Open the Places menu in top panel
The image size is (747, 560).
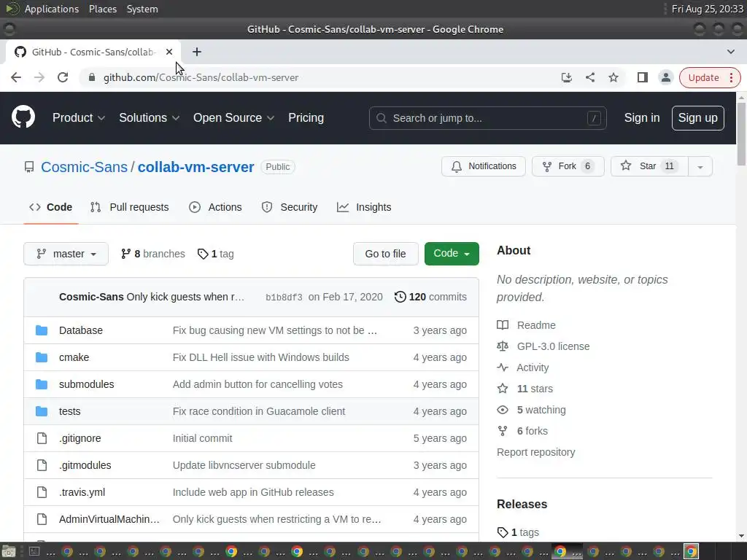[x=102, y=9]
